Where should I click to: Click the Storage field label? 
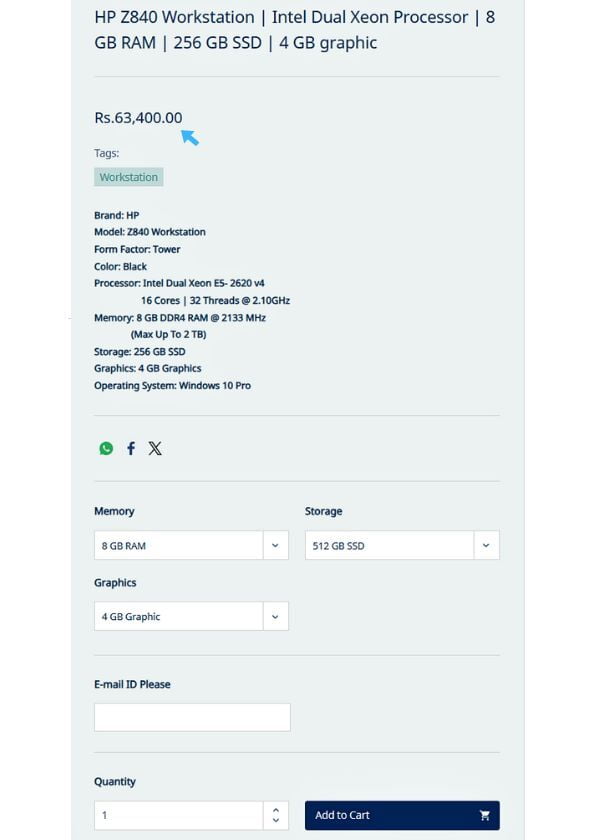coord(323,511)
